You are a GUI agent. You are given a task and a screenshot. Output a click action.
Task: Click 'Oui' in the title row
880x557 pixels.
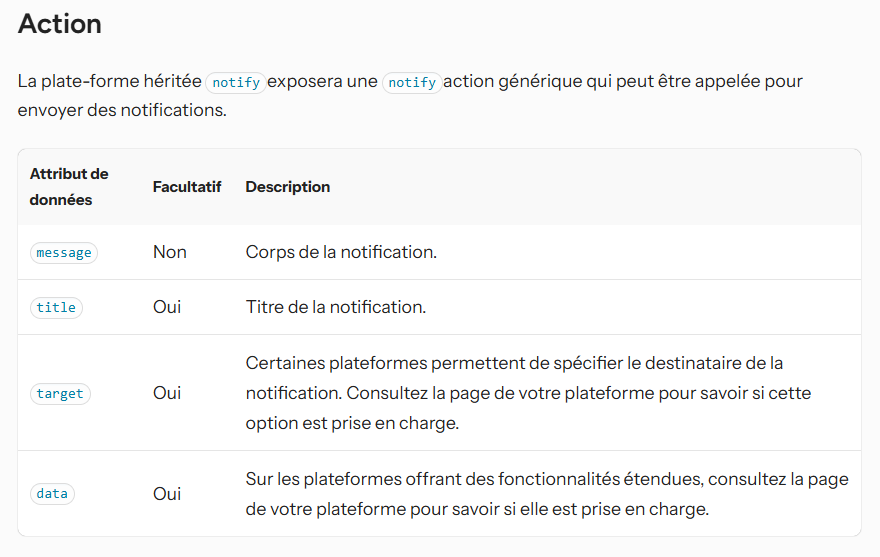click(167, 307)
